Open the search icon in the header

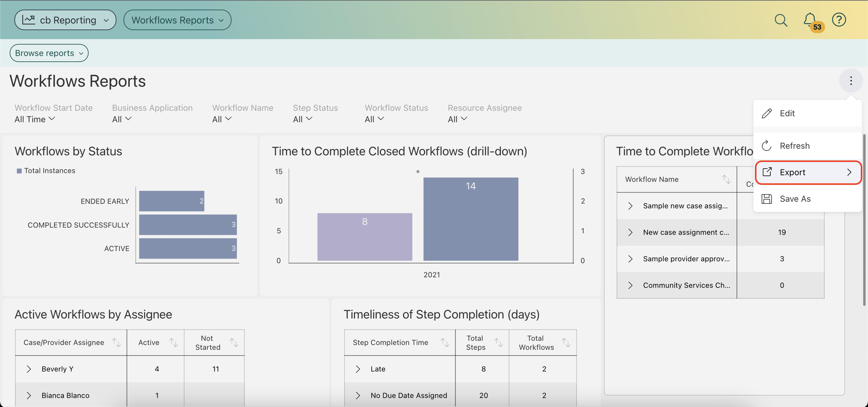click(781, 20)
